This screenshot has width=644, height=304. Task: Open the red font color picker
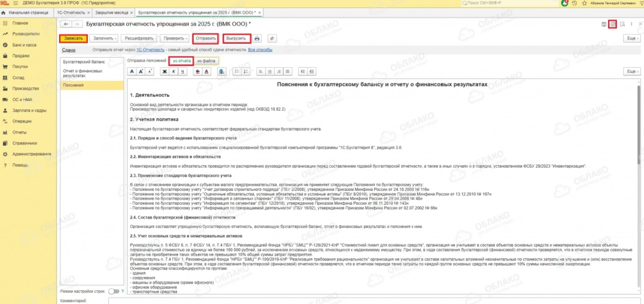206,71
